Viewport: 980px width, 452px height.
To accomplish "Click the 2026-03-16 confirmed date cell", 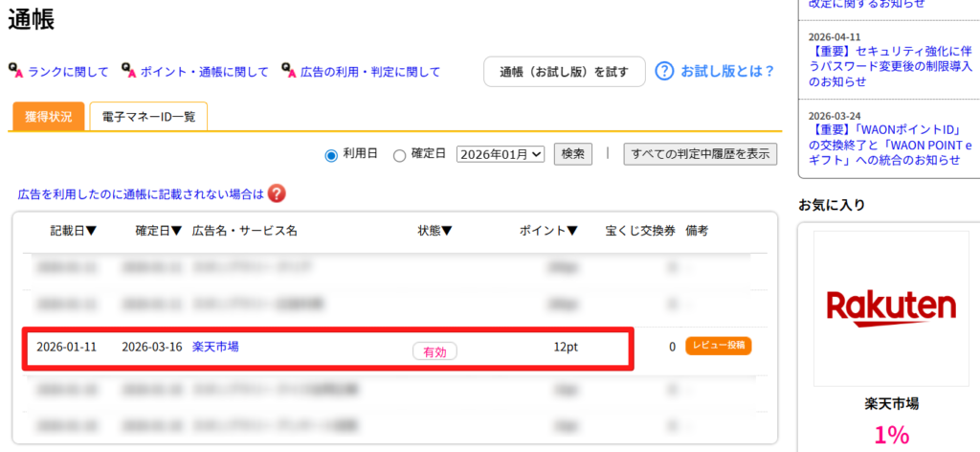I will (x=152, y=347).
